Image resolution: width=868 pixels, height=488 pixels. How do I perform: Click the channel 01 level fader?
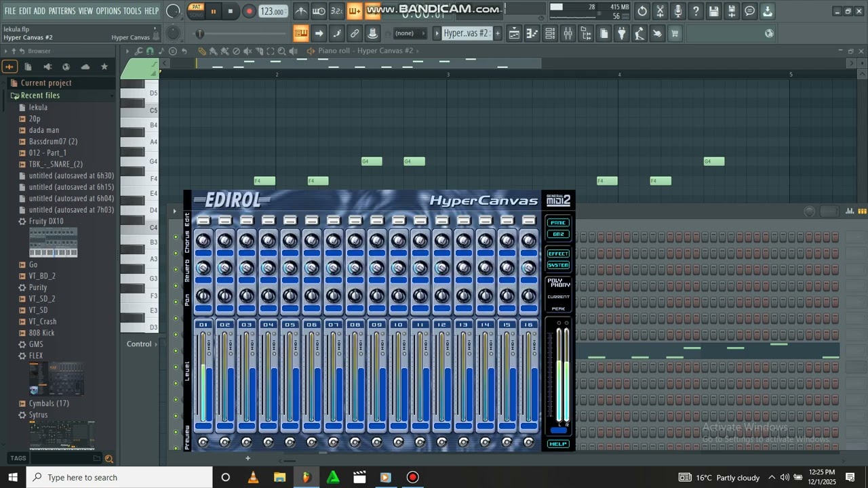tap(203, 377)
